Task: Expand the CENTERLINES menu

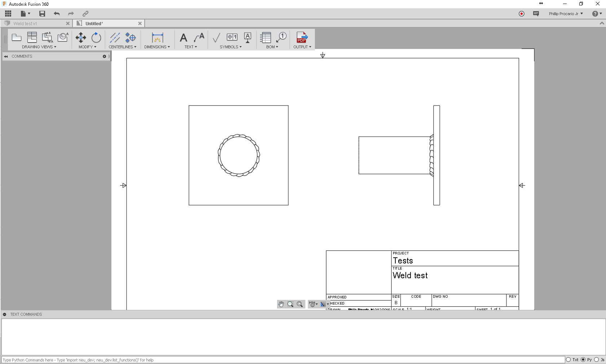Action: click(x=123, y=47)
